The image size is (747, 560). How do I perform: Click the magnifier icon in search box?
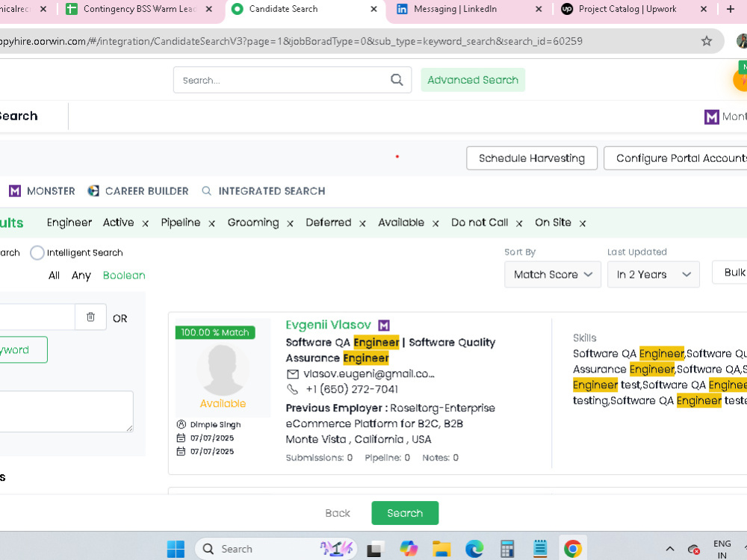pos(397,80)
